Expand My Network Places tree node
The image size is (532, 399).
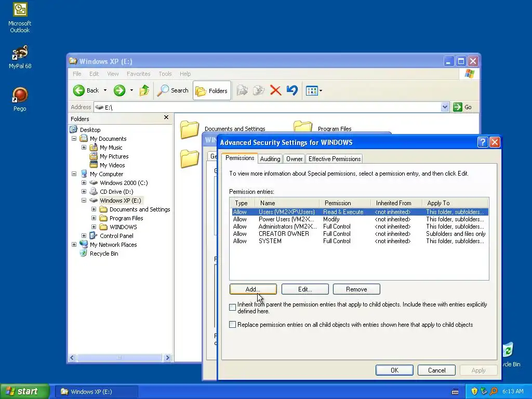tap(74, 245)
